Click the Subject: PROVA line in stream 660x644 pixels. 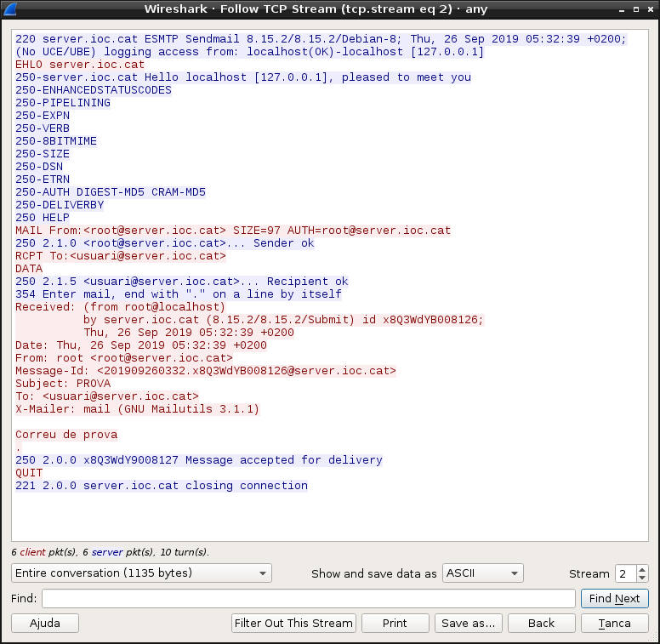[x=63, y=384]
